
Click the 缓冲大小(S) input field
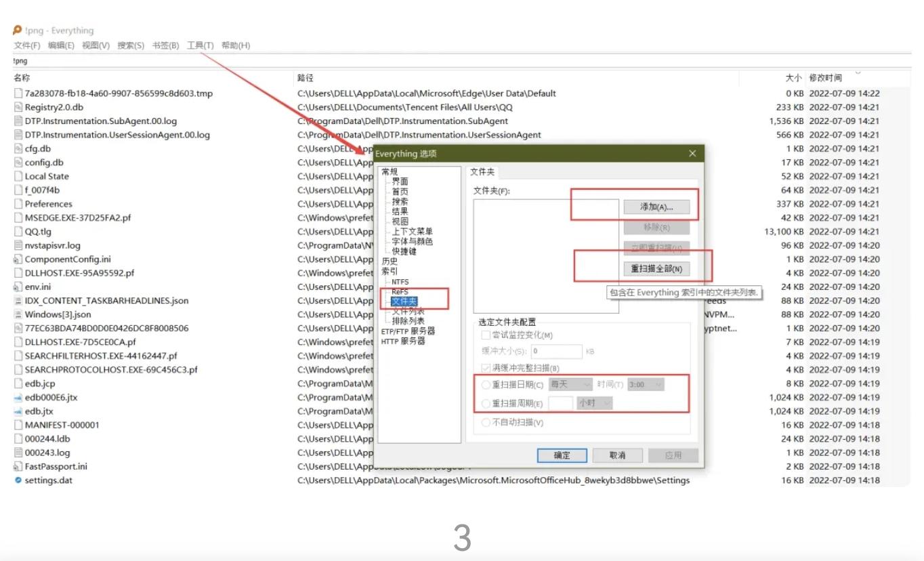[x=556, y=351]
